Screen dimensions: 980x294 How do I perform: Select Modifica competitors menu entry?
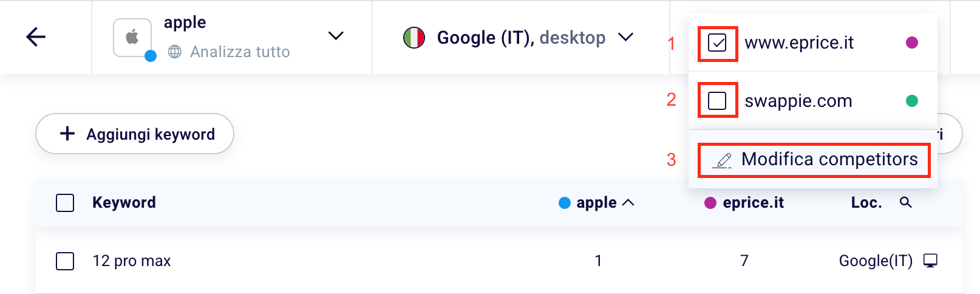pyautogui.click(x=829, y=160)
